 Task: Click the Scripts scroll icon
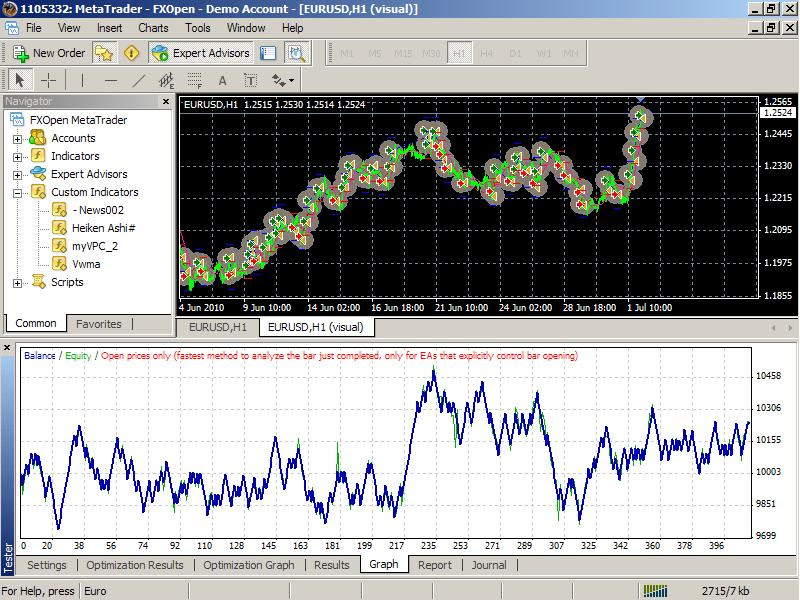click(39, 281)
